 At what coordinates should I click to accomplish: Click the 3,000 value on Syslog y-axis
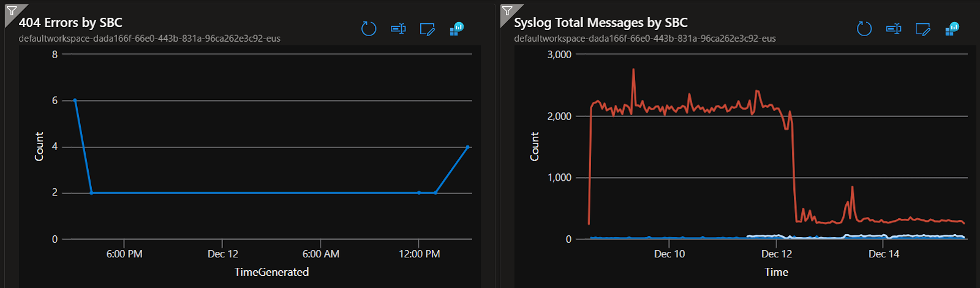pyautogui.click(x=559, y=55)
